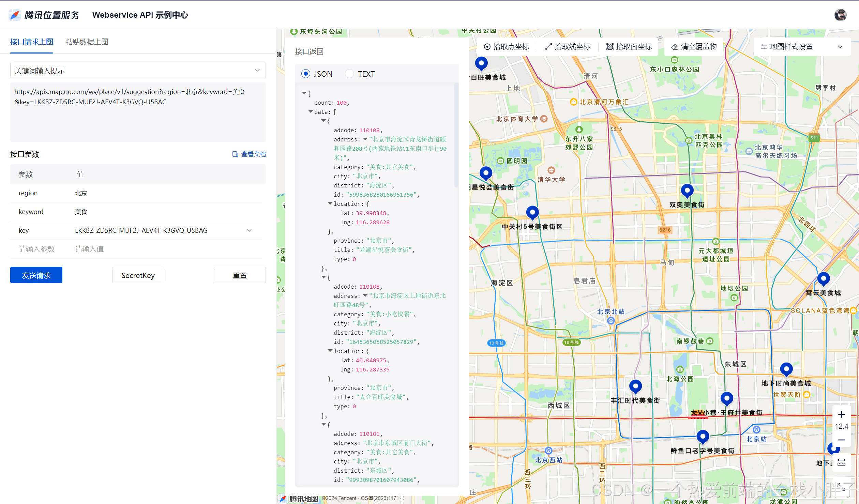Click the pick point coordinate tool icon

tap(487, 47)
